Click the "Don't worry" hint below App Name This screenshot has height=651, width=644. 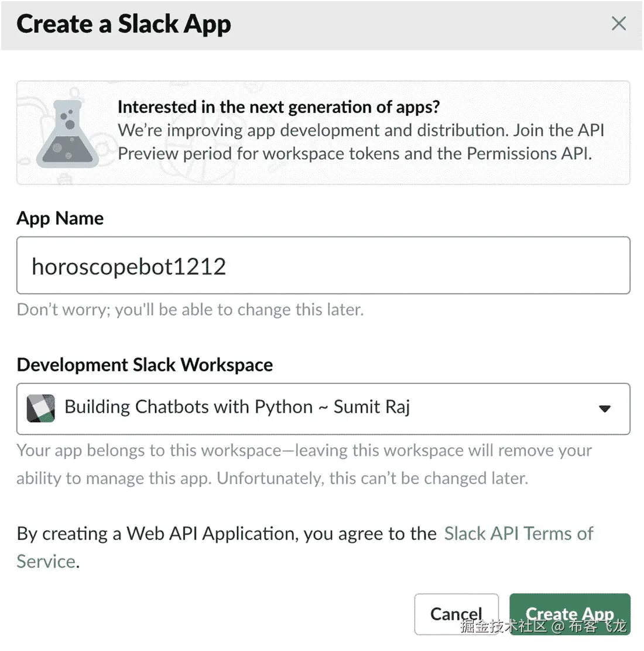(x=190, y=309)
